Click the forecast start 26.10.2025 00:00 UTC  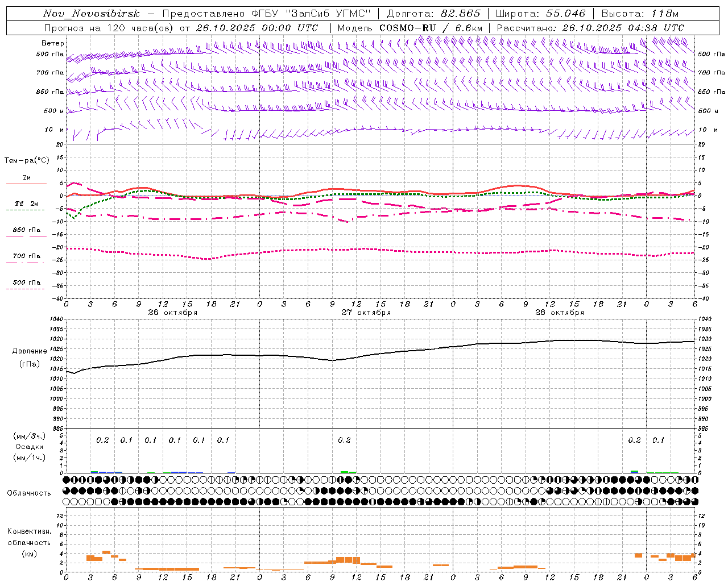(x=257, y=28)
